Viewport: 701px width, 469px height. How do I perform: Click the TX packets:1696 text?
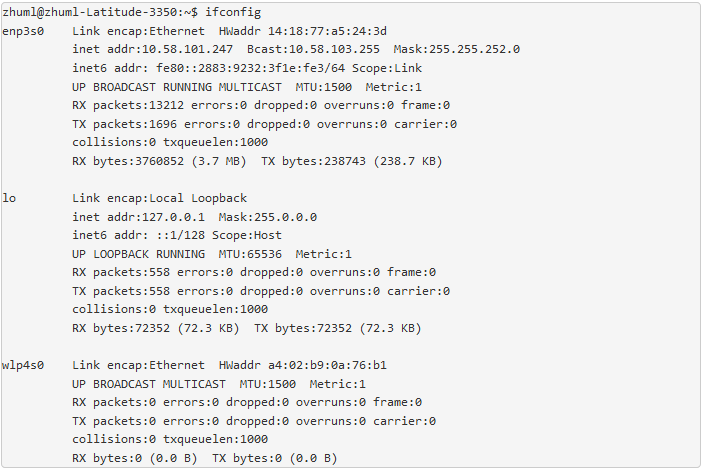(124, 124)
